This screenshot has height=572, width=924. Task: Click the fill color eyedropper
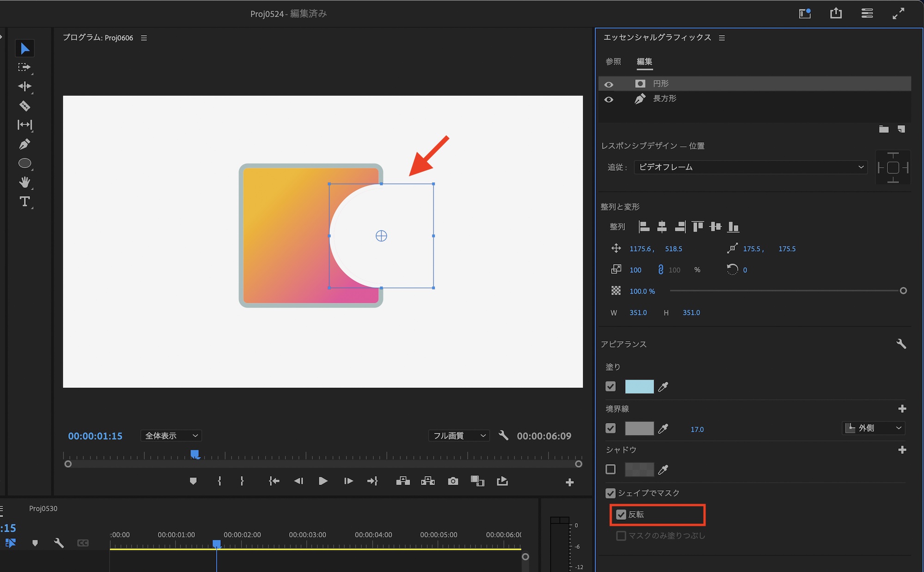point(663,387)
